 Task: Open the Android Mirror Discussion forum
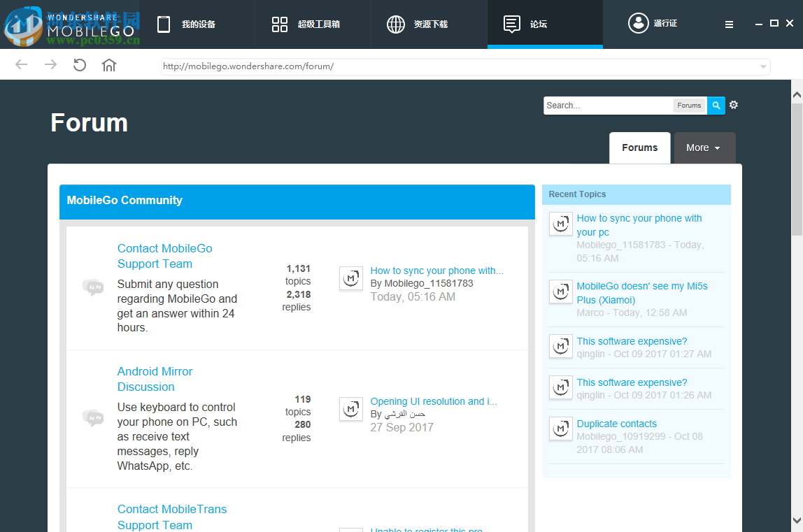(155, 379)
